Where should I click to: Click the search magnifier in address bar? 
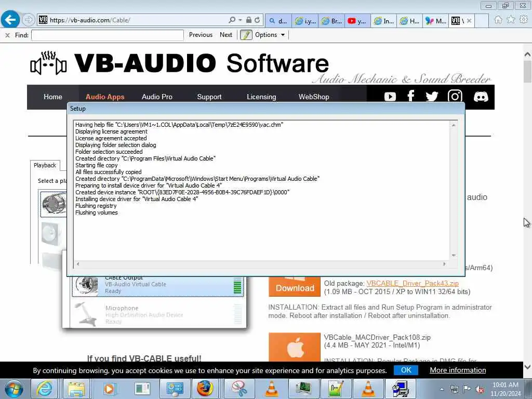[x=232, y=20]
